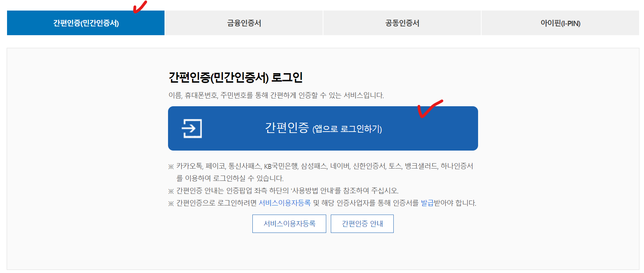Click the 간편인증 (앱으로 로그인하기) button
The image size is (644, 273).
point(323,128)
